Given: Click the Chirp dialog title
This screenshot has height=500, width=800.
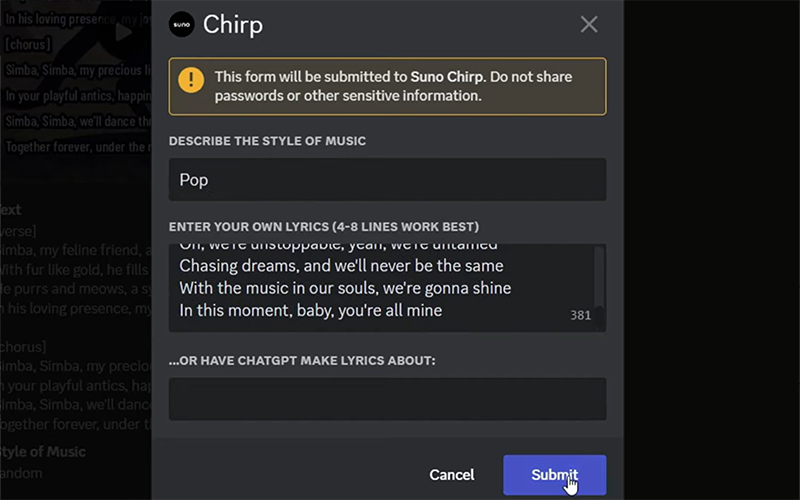Looking at the screenshot, I should click(x=233, y=24).
